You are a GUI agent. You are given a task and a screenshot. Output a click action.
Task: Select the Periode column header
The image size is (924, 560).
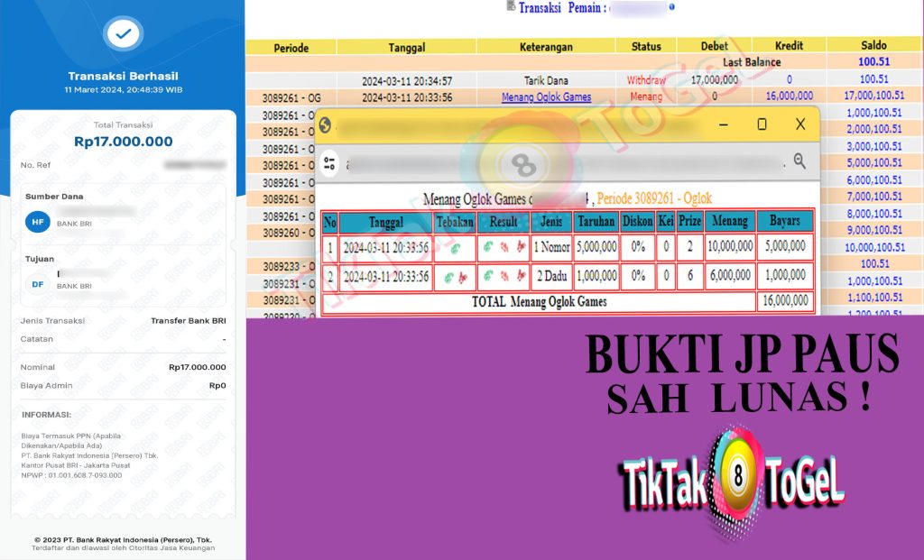click(291, 47)
